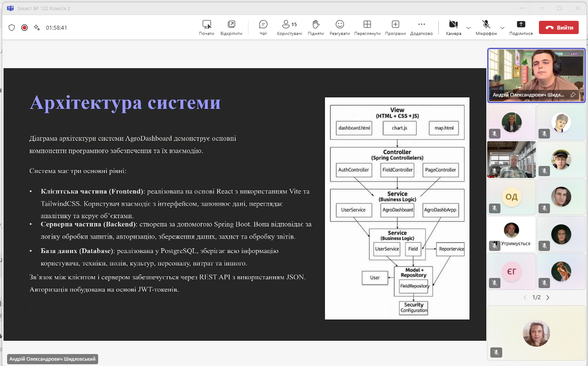Viewport: 588px width, 366px height.
Task: Leave the meeting with Вийти button
Action: click(x=558, y=27)
